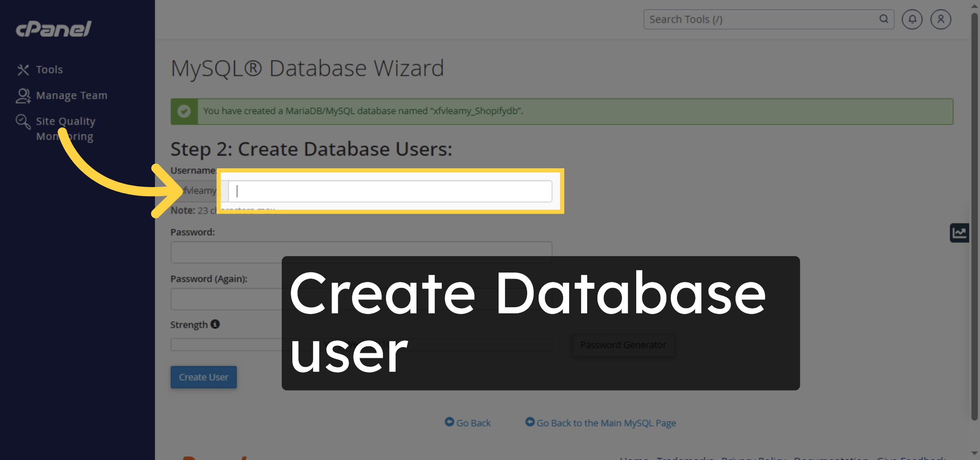Click the Go Back arrow icon
The width and height of the screenshot is (980, 460).
coord(449,422)
